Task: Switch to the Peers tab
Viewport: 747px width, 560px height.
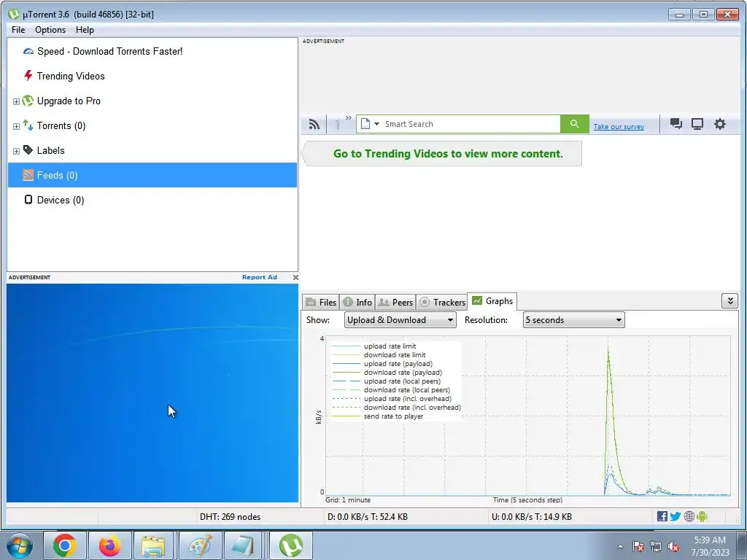Action: 395,302
